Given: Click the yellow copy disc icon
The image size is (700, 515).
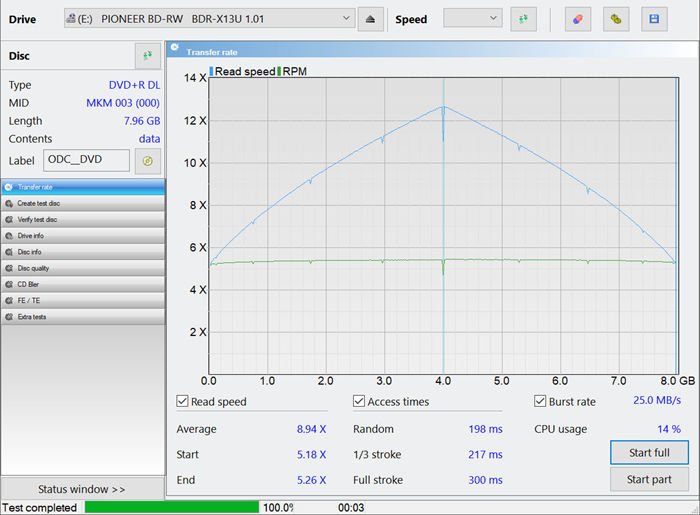Looking at the screenshot, I should (x=616, y=19).
